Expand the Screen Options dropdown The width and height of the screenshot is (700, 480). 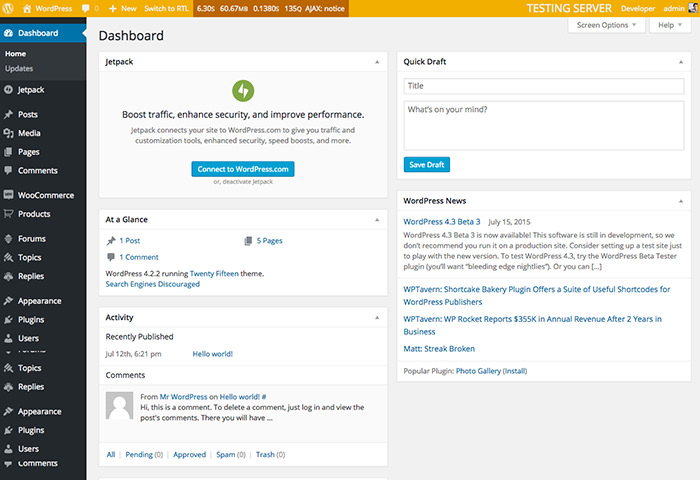point(607,25)
